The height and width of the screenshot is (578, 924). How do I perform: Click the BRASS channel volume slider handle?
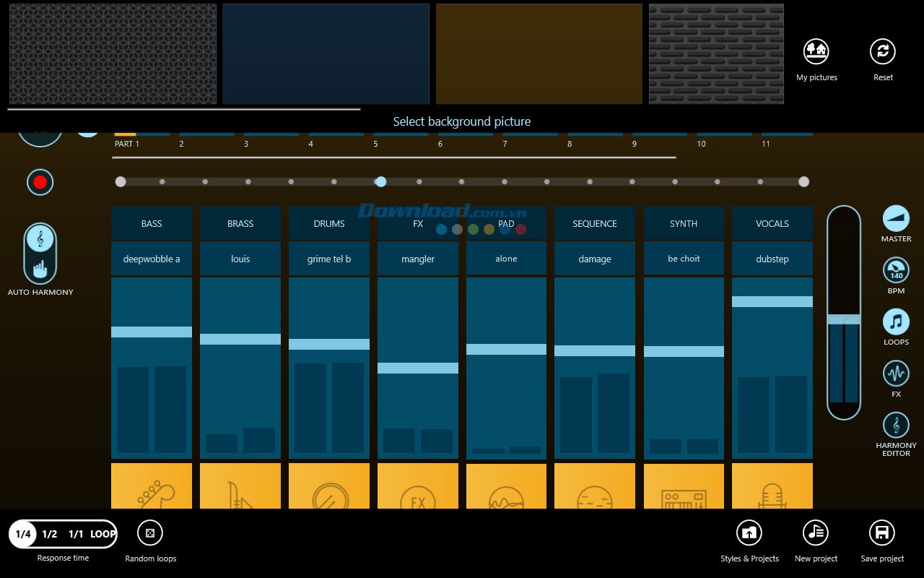(x=240, y=339)
